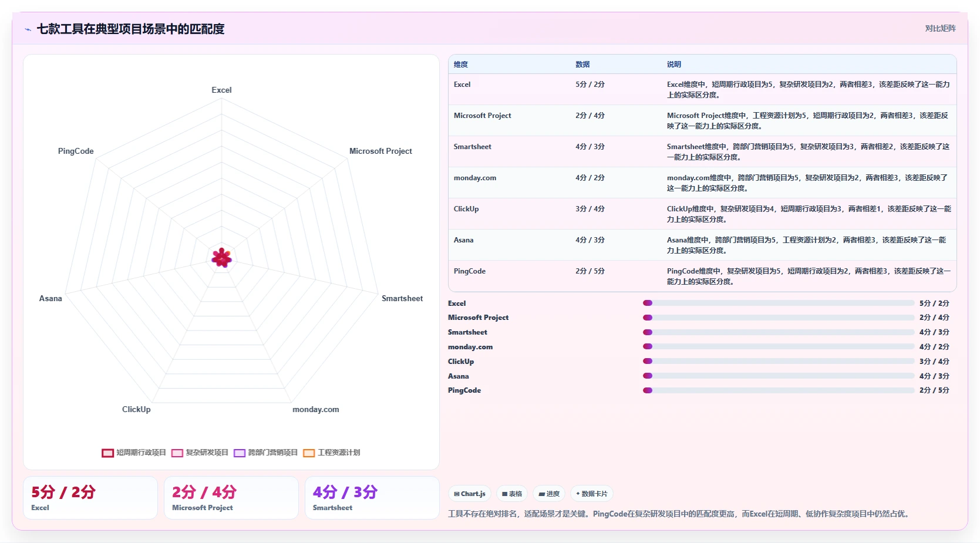Click the monday.com progress bar
Image resolution: width=980 pixels, height=543 pixels.
click(779, 346)
